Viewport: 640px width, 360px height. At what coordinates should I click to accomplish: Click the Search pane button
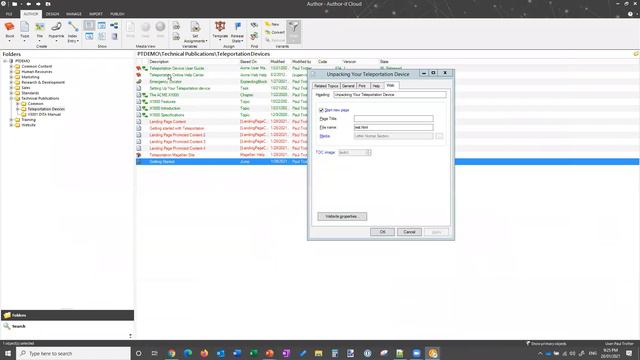coord(67,326)
